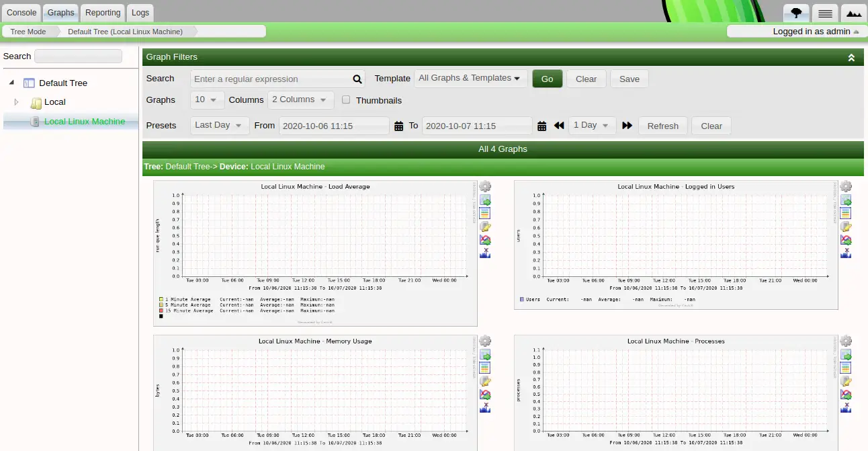This screenshot has width=868, height=451.
Task: Shift time span forward with double-right arrows
Action: coord(627,126)
